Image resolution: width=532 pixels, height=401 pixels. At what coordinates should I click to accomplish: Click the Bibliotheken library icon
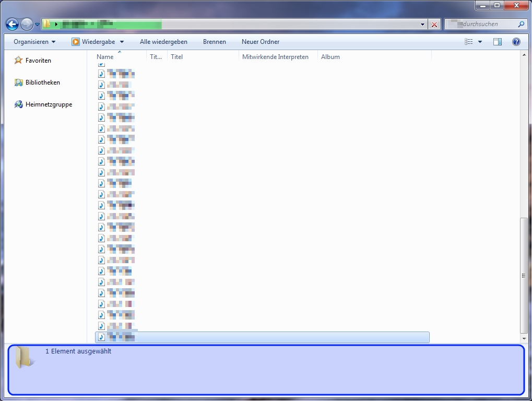point(18,82)
